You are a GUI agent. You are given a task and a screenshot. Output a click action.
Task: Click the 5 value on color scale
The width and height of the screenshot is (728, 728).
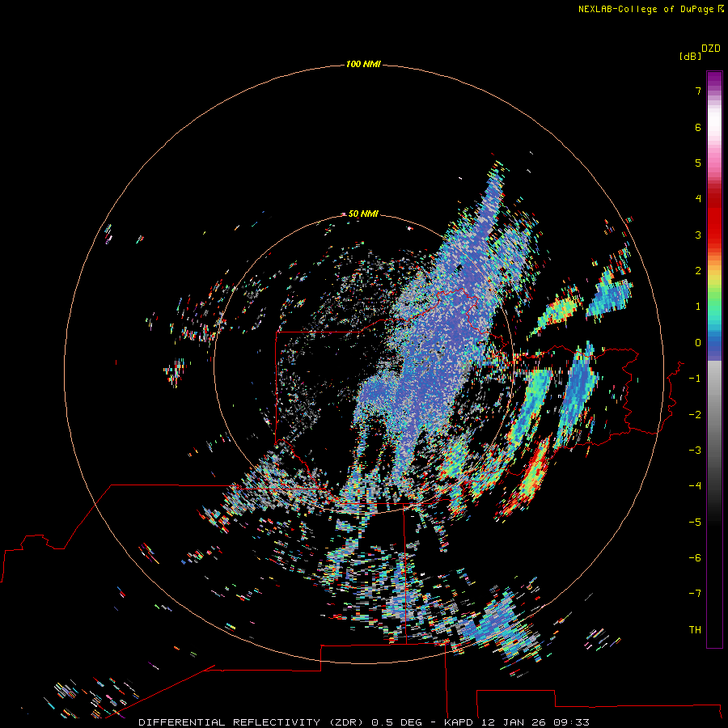coord(698,163)
